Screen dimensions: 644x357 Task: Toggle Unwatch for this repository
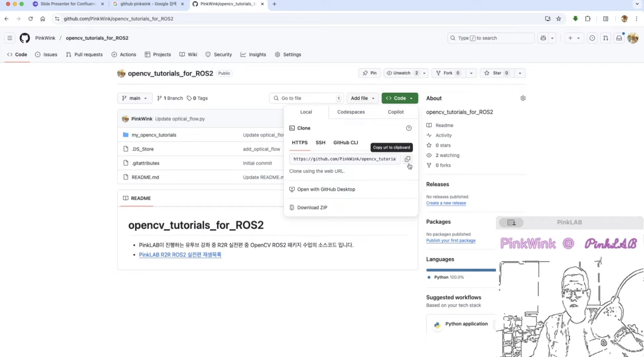coord(401,73)
